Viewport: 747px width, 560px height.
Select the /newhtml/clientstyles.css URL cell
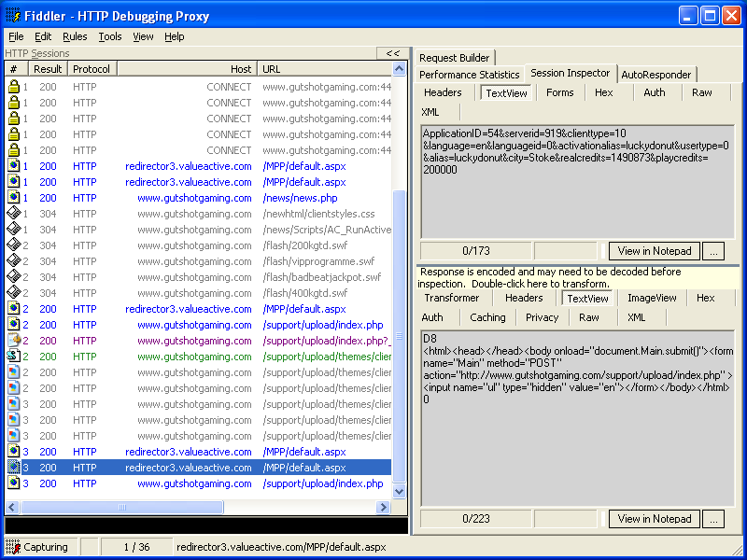(x=318, y=214)
